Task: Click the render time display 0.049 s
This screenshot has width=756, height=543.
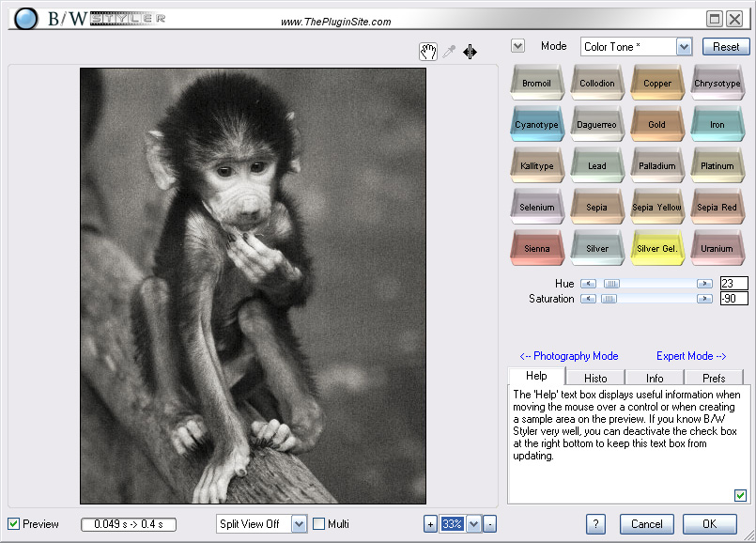Action: [x=129, y=524]
